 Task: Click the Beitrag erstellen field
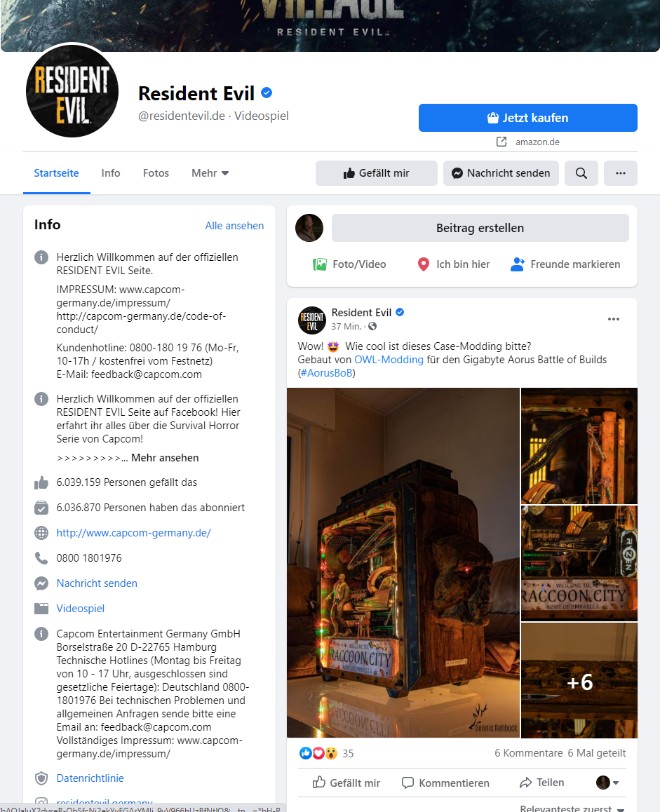(x=480, y=228)
